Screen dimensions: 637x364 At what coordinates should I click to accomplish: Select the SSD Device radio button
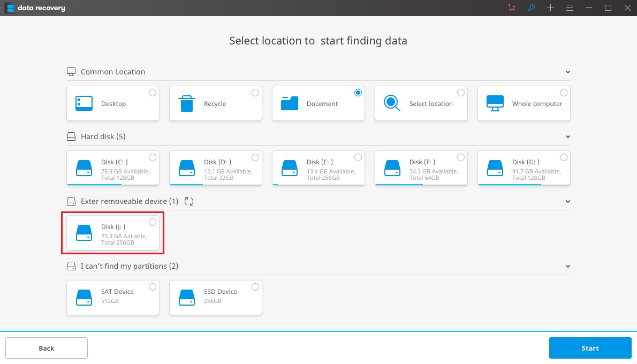[x=255, y=287]
